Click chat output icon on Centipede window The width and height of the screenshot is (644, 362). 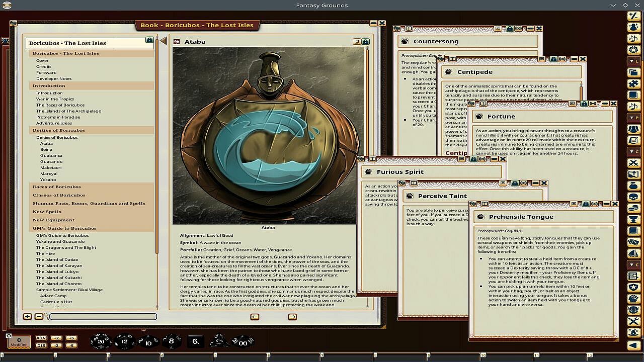(542, 59)
